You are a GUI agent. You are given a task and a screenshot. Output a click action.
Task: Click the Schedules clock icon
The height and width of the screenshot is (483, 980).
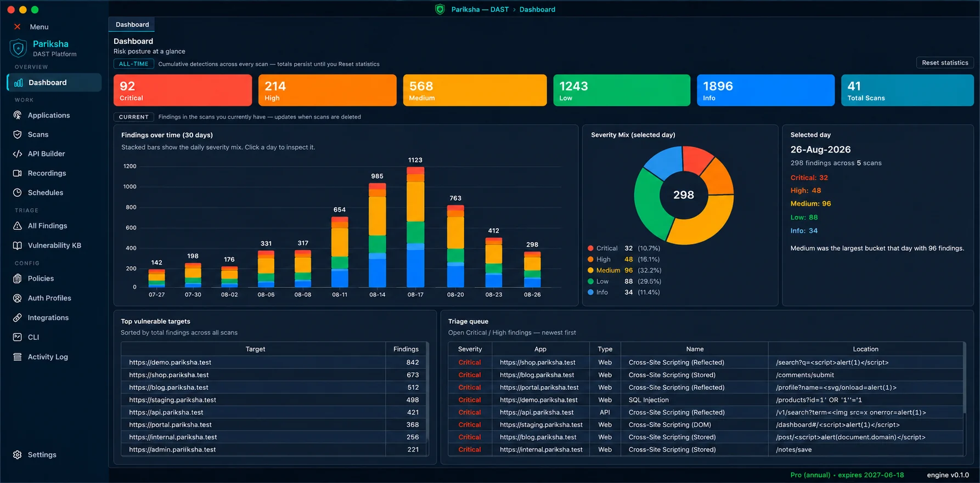tap(18, 192)
